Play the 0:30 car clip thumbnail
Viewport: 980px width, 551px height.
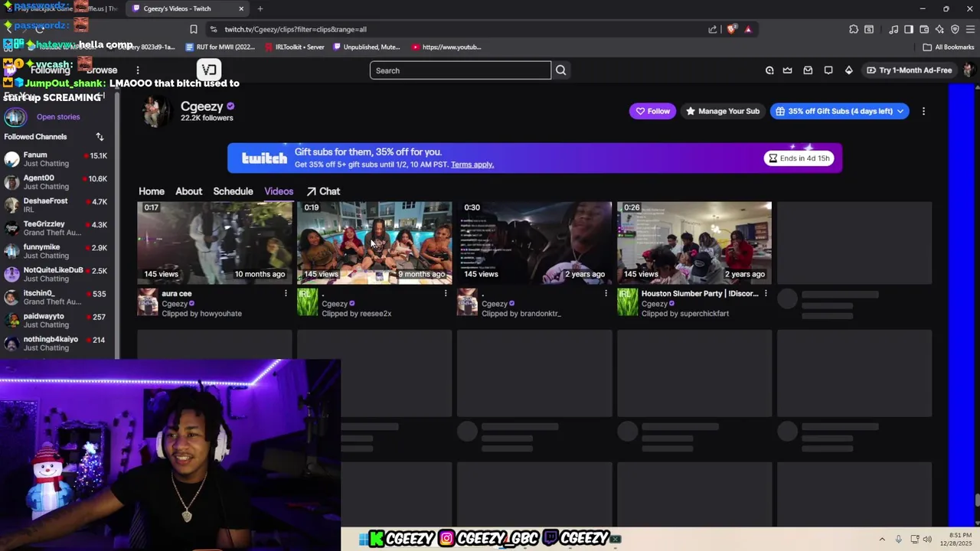[x=535, y=243]
